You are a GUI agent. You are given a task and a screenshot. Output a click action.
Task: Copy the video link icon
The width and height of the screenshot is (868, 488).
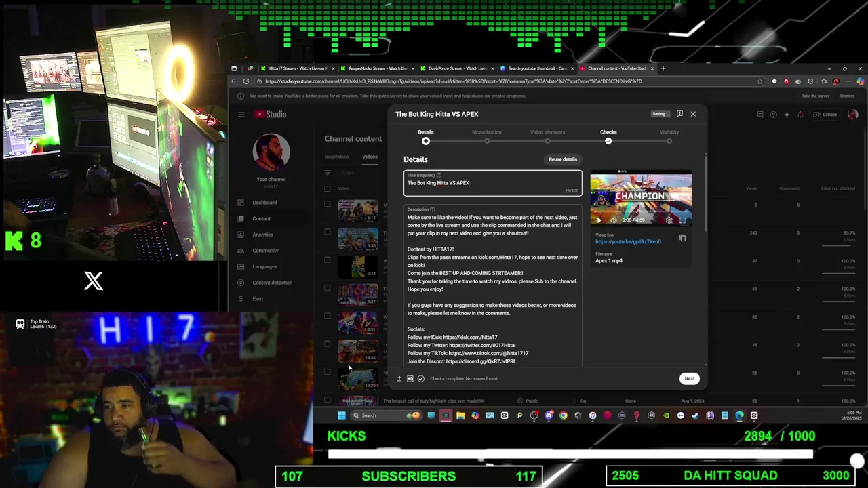[682, 238]
